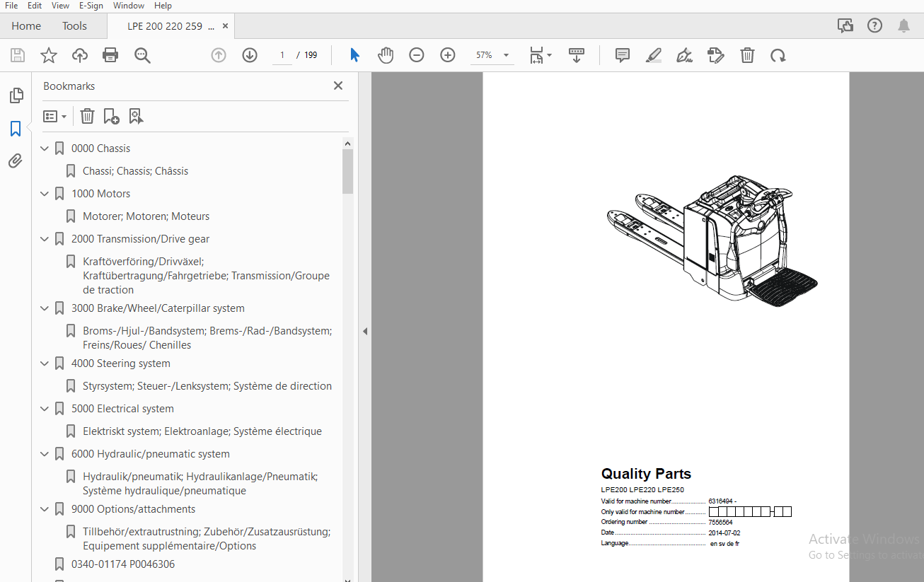Collapse 3000 Brake/Wheel/Caterpillar system bookmark
This screenshot has width=924, height=582.
pyautogui.click(x=45, y=308)
